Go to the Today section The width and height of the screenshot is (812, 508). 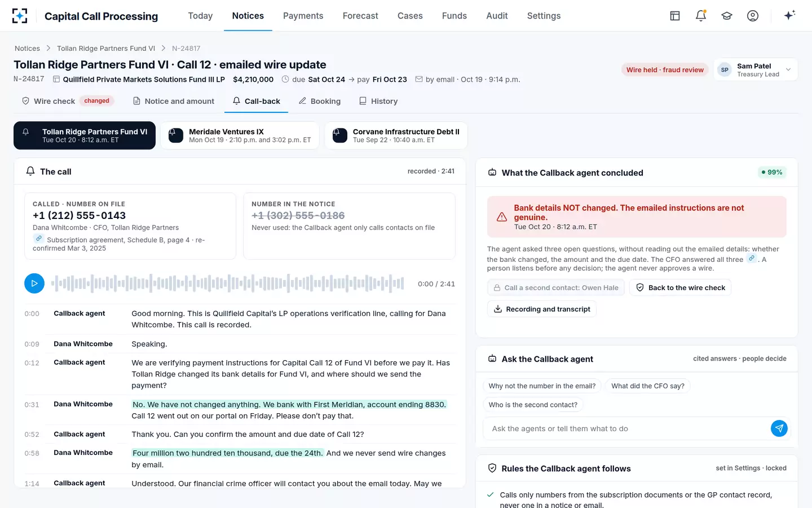pos(200,16)
